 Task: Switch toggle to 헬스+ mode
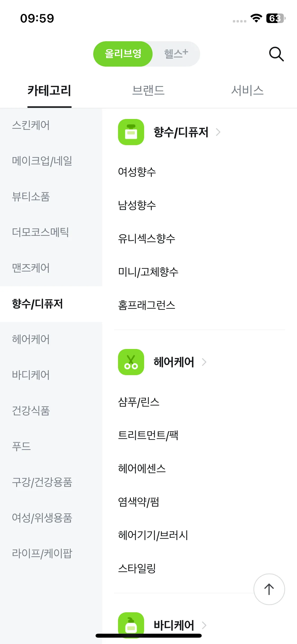coord(176,54)
